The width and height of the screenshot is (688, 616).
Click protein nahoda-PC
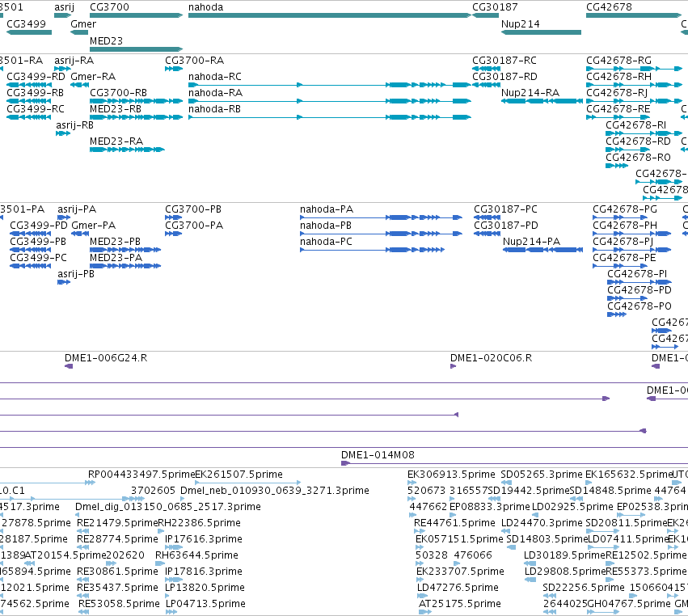point(372,250)
